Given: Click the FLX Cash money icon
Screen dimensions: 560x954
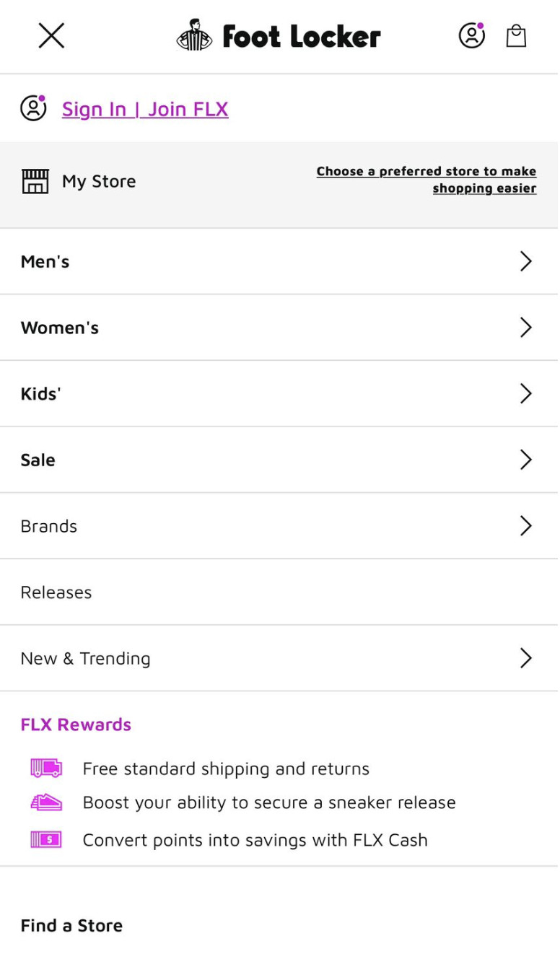Looking at the screenshot, I should [46, 839].
